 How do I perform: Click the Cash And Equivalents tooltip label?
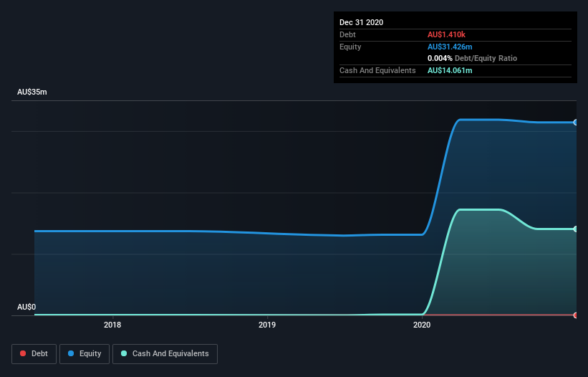377,70
